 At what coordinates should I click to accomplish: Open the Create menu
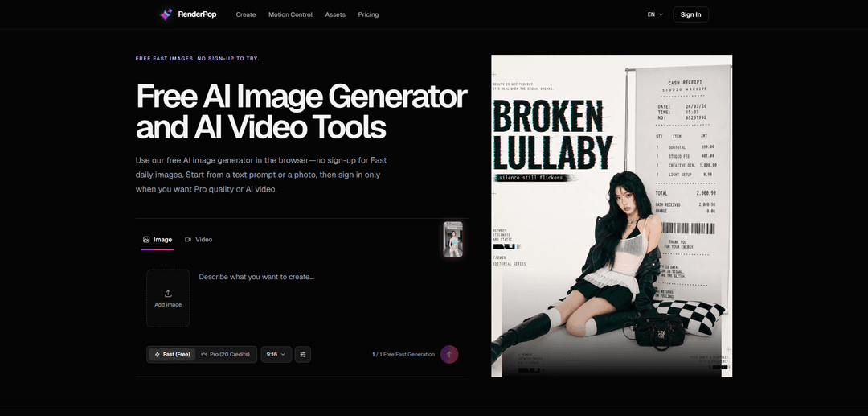(246, 15)
